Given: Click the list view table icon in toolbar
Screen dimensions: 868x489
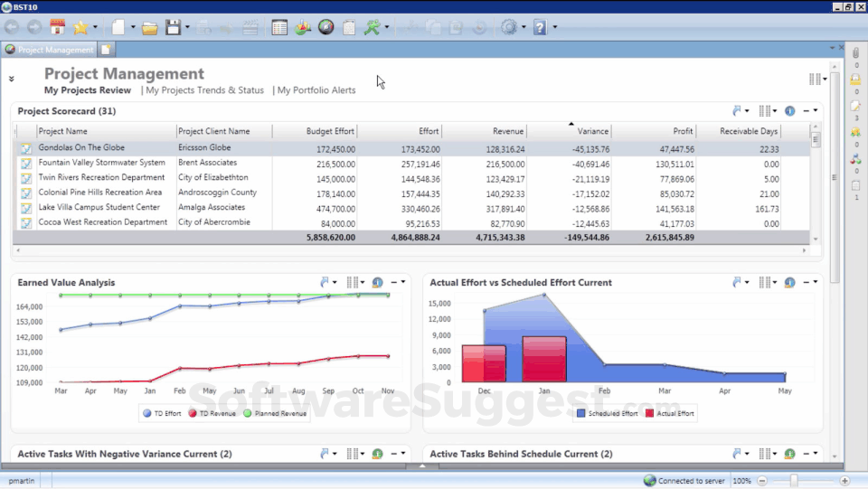Looking at the screenshot, I should click(x=279, y=27).
